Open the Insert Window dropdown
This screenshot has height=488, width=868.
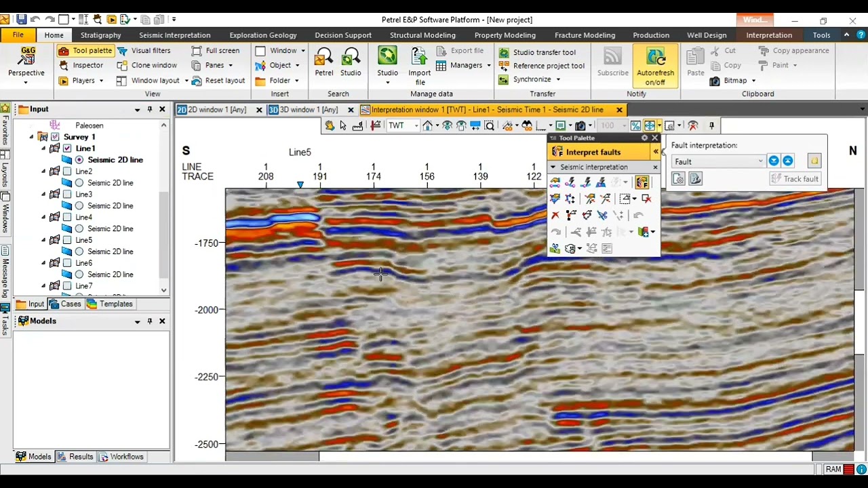tap(302, 51)
